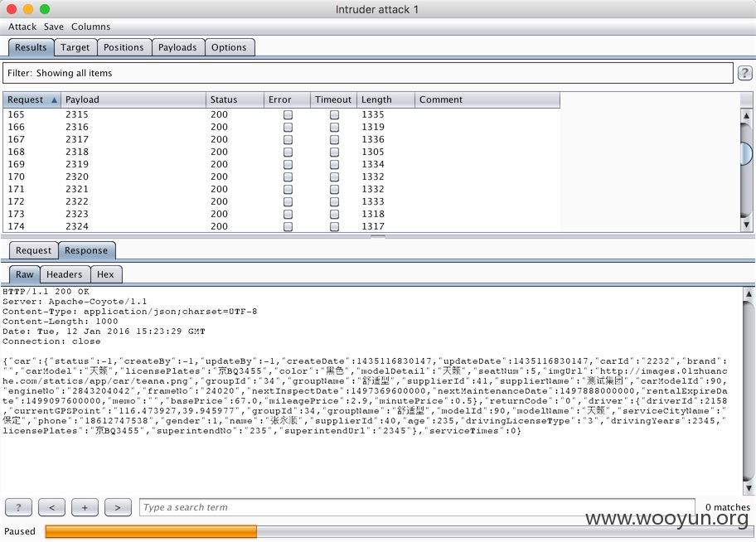Sort by Payload column header
The image size is (756, 542).
[x=133, y=99]
